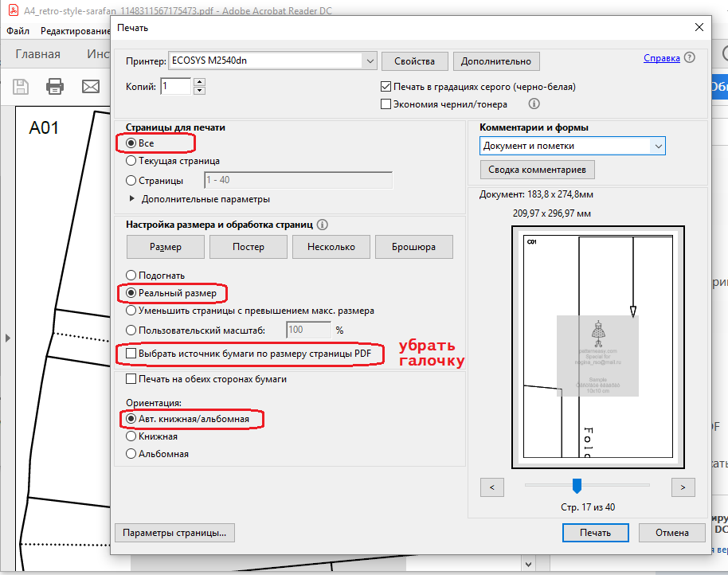Click the scroll down arrow in Acrobat document
This screenshot has width=728, height=575.
point(528,565)
